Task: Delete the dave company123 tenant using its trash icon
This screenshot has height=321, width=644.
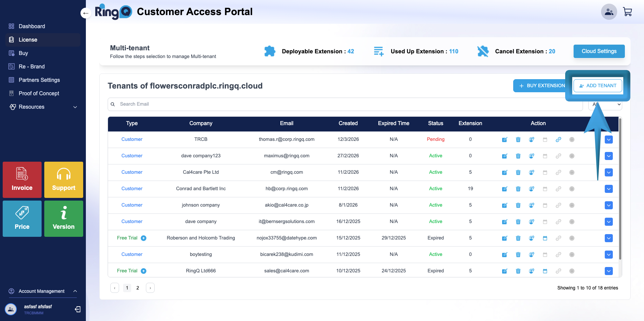Action: pos(518,156)
